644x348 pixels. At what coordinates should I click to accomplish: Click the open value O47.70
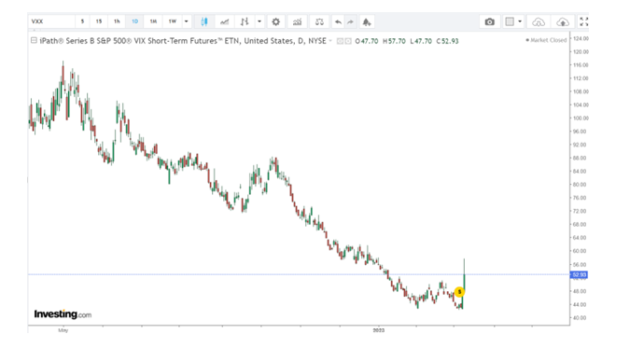pos(367,41)
